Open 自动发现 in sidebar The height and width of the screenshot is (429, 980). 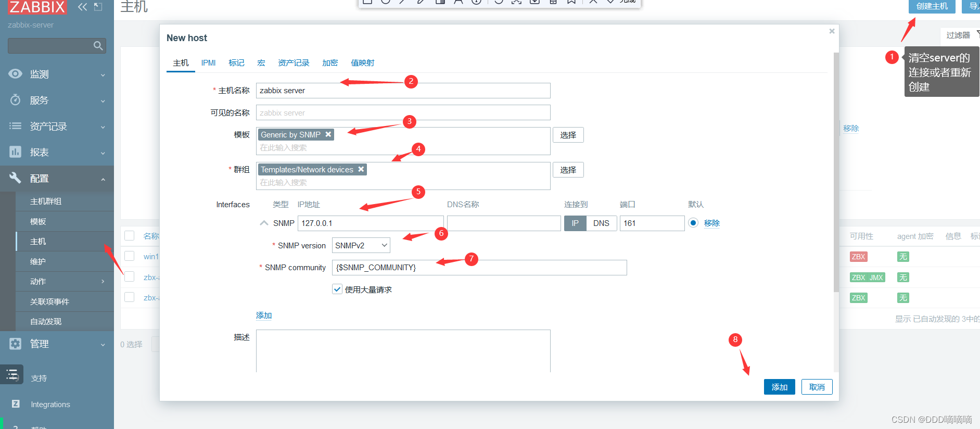65,321
